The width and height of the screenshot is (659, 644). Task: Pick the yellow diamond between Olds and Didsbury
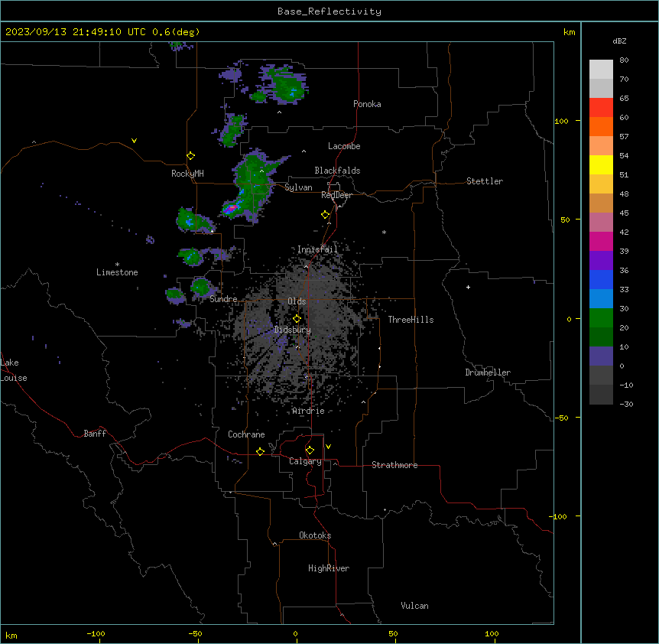[297, 319]
